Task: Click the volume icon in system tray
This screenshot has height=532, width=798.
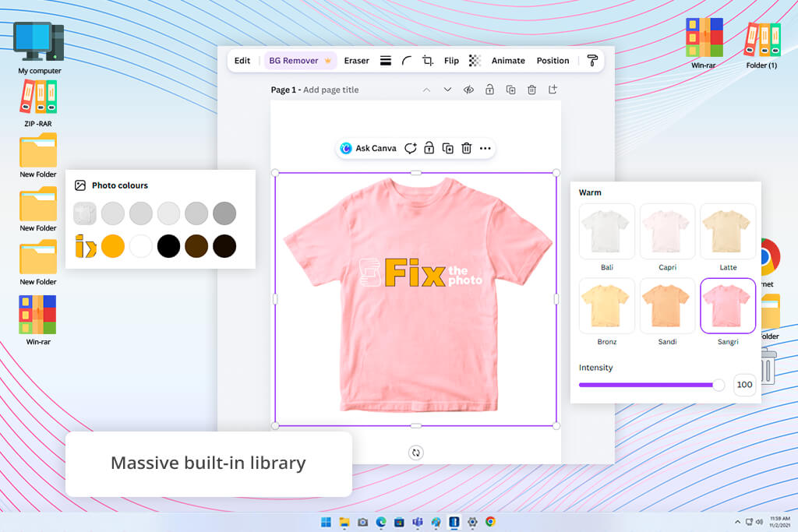Action: 759,522
